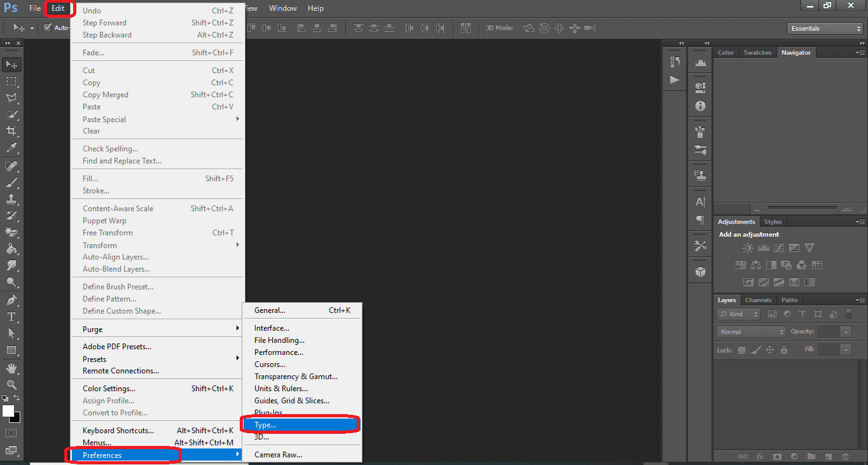Open the Essentials workspace dropdown
The width and height of the screenshot is (868, 465).
tap(825, 28)
